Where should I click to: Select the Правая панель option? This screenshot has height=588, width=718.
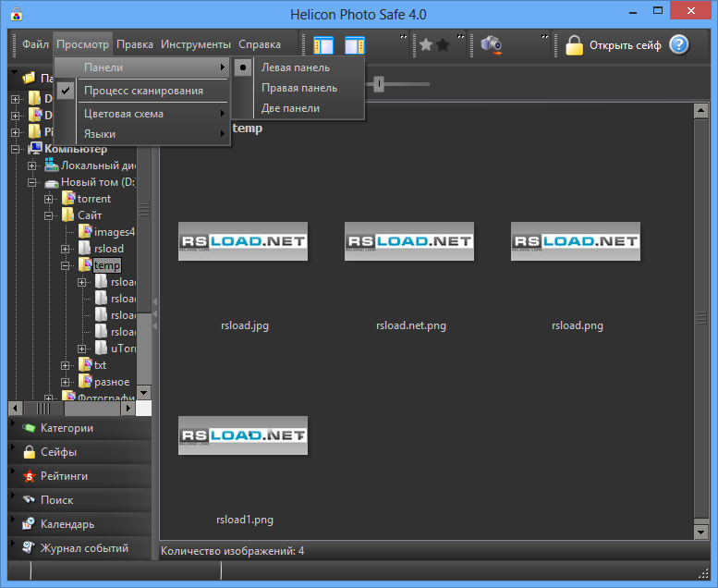pyautogui.click(x=299, y=88)
